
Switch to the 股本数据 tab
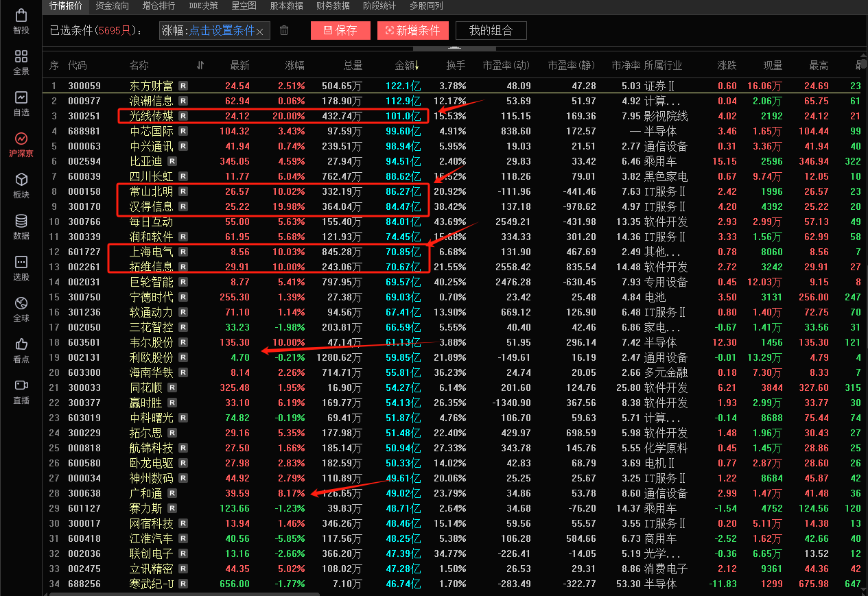pos(286,6)
